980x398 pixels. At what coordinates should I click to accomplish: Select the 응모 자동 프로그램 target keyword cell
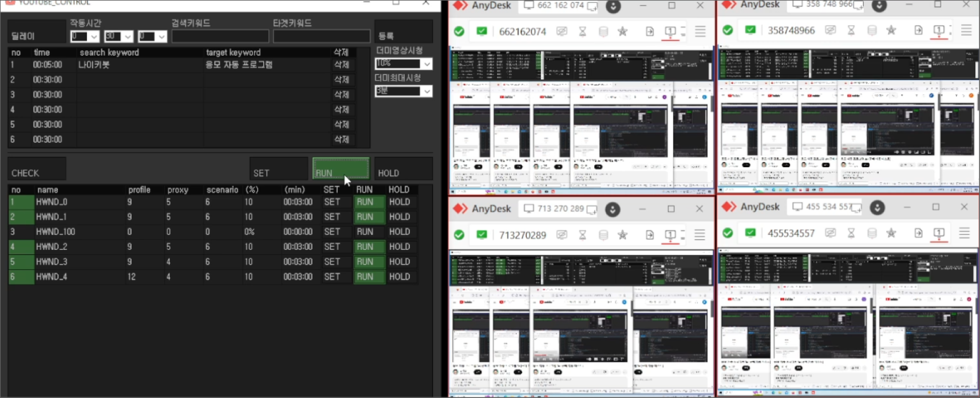(x=267, y=65)
